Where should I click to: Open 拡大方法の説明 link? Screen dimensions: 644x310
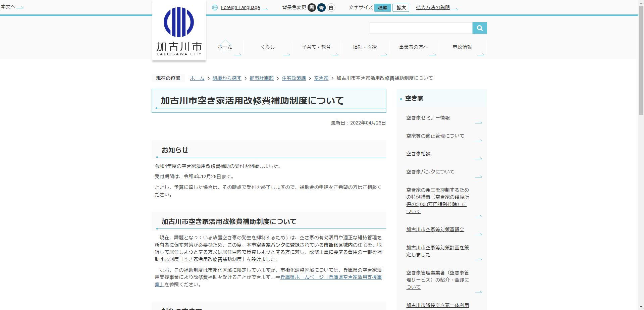coord(433,7)
